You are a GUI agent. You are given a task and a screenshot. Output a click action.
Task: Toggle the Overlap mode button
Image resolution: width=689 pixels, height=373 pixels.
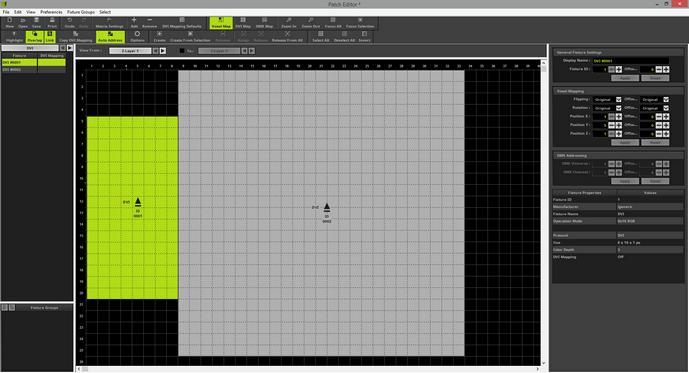tap(34, 36)
